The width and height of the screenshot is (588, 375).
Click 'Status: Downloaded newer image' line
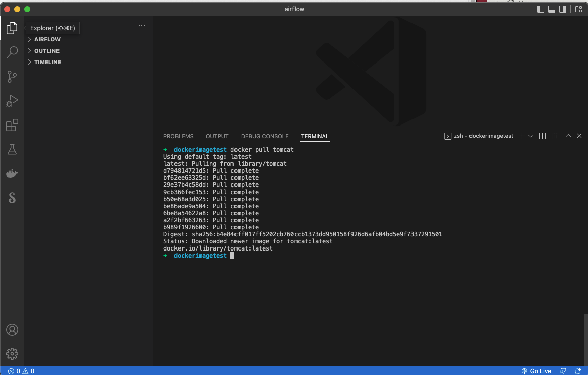pos(248,241)
